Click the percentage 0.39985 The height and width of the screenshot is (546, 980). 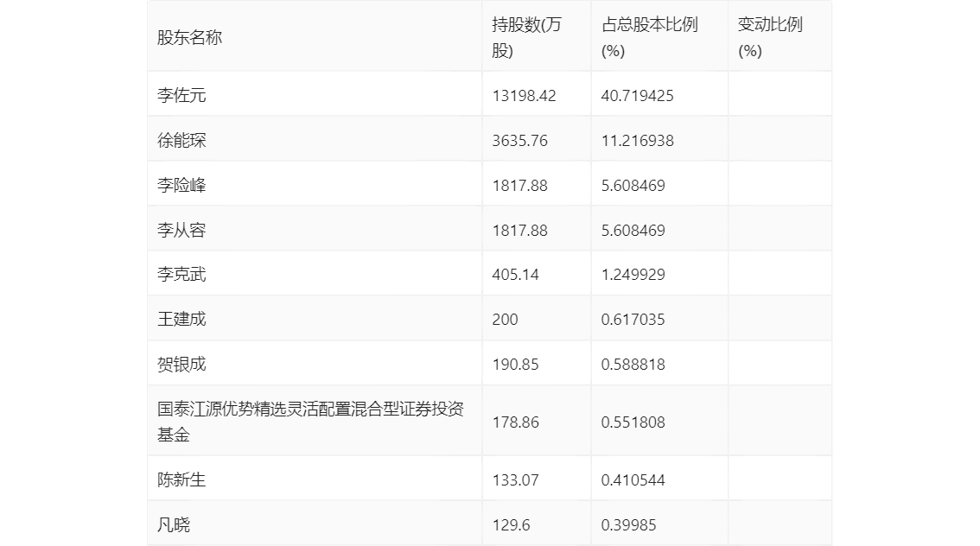[629, 524]
